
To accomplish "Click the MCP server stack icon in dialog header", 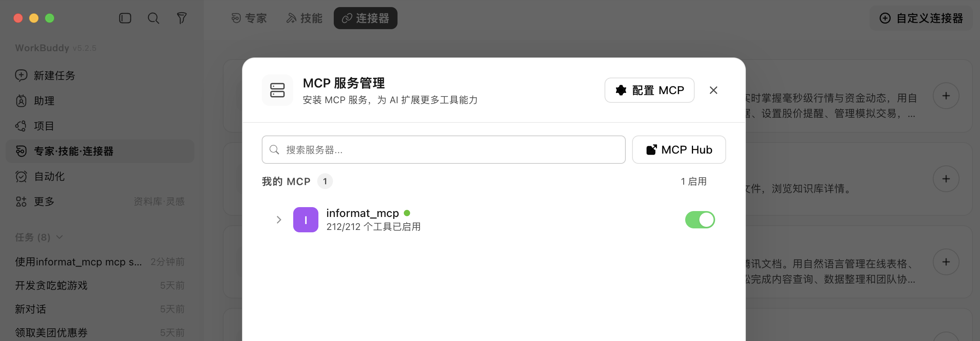I will coord(277,90).
